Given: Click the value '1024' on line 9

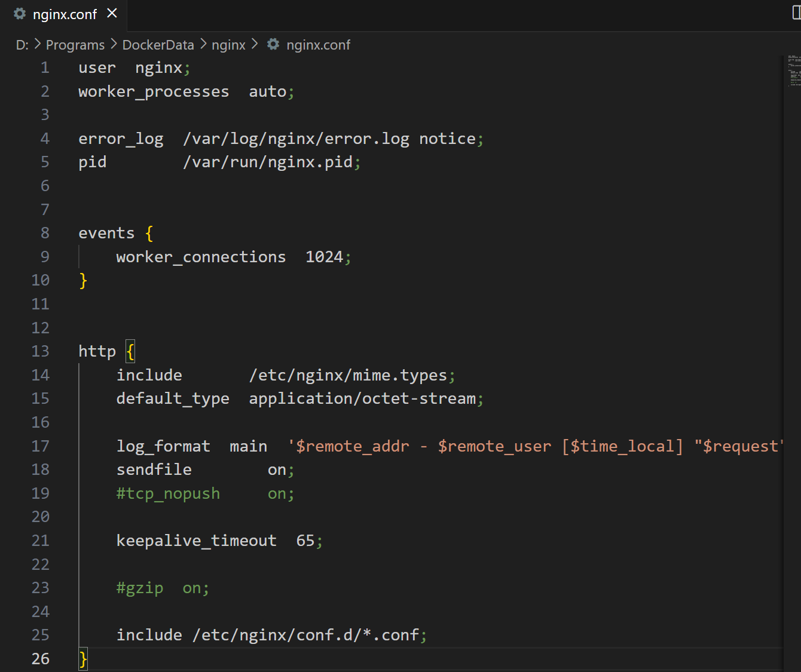Looking at the screenshot, I should point(324,257).
